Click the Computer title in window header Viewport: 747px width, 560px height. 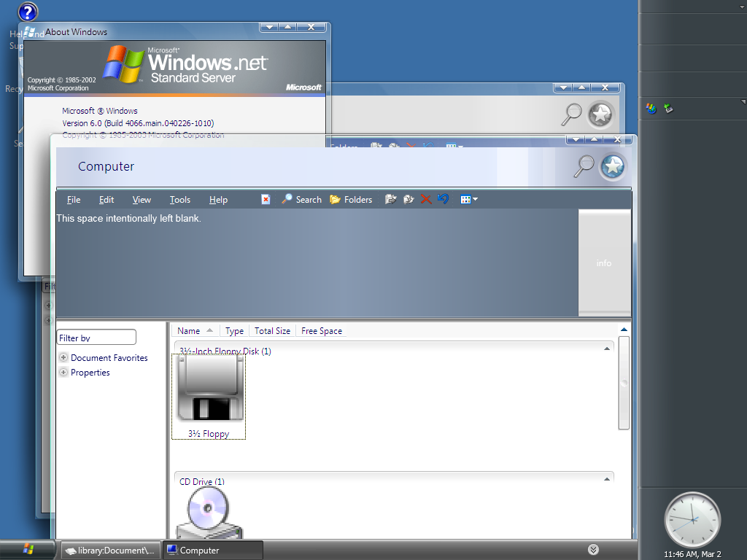tap(107, 166)
